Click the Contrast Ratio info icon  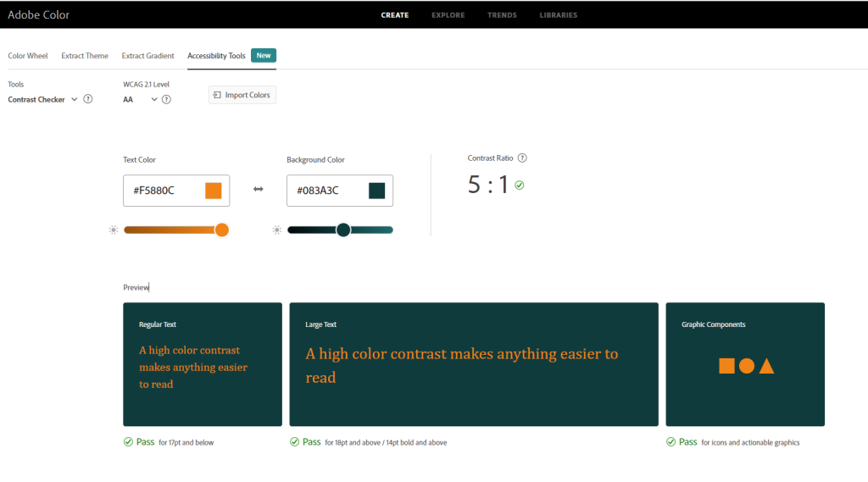pyautogui.click(x=522, y=158)
